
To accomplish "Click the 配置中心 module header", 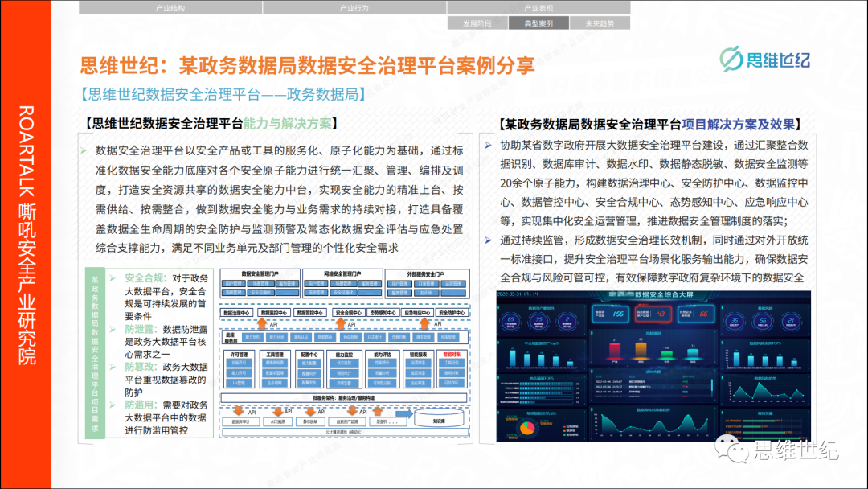I will click(309, 355).
